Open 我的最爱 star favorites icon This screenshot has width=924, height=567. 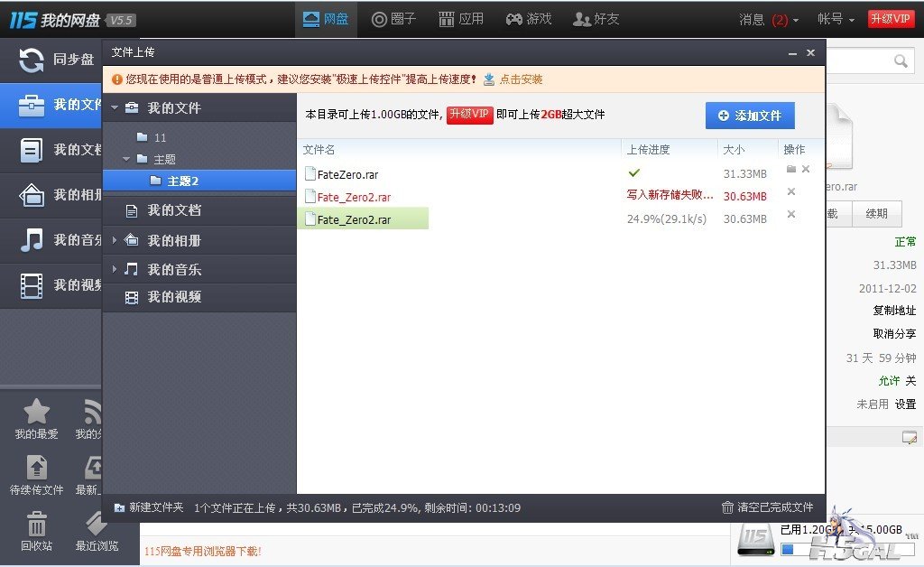pyautogui.click(x=36, y=412)
